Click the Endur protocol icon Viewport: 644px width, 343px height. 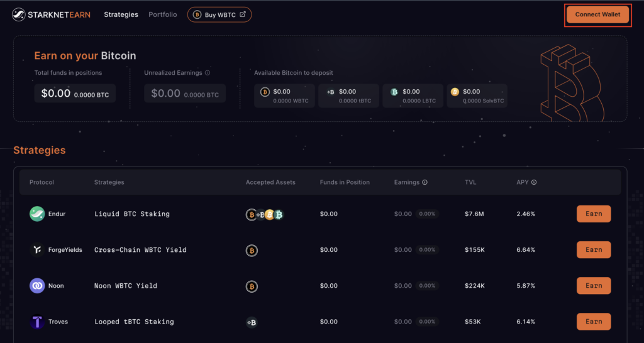[x=37, y=214]
